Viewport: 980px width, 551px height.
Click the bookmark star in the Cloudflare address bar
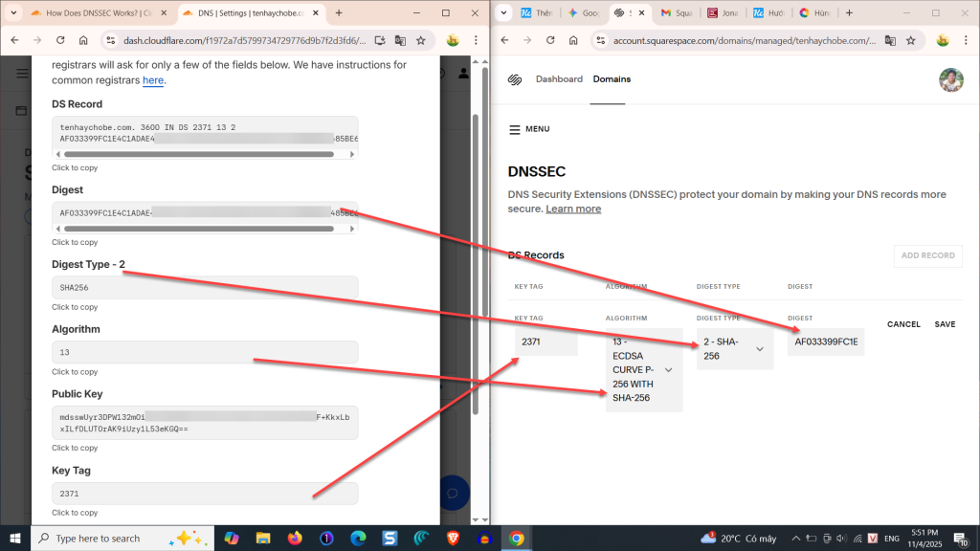pyautogui.click(x=420, y=41)
